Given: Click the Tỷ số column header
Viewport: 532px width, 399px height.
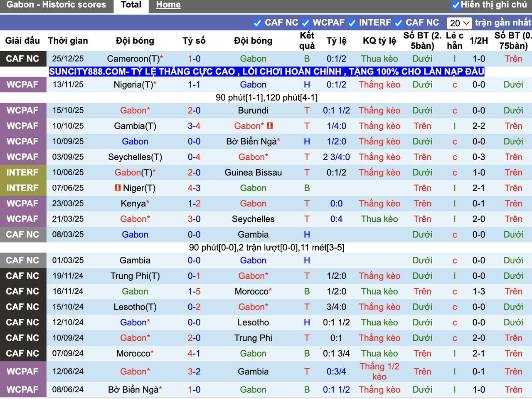Looking at the screenshot, I should pyautogui.click(x=194, y=41).
